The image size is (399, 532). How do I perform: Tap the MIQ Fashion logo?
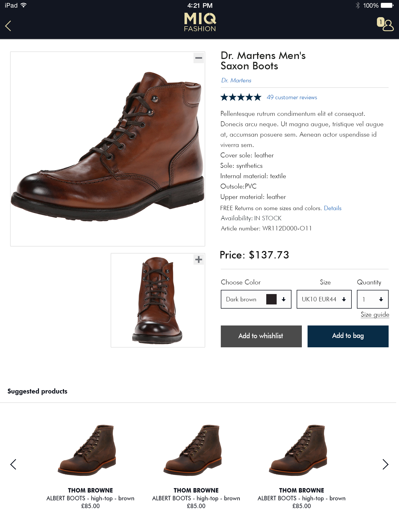(200, 23)
